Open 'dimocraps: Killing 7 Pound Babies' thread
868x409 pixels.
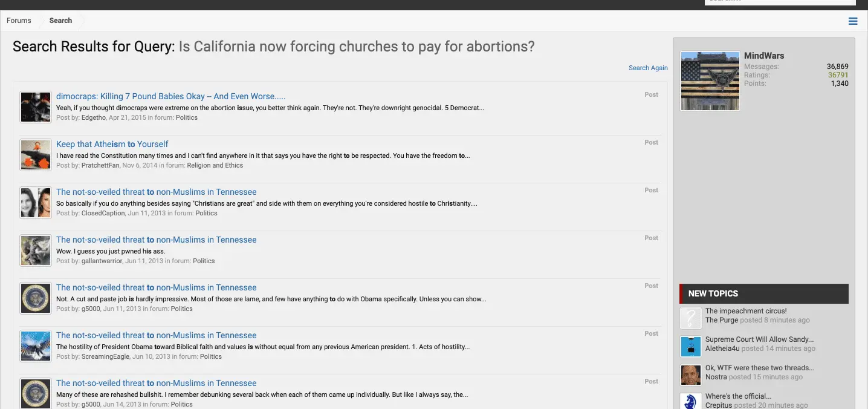pyautogui.click(x=170, y=96)
